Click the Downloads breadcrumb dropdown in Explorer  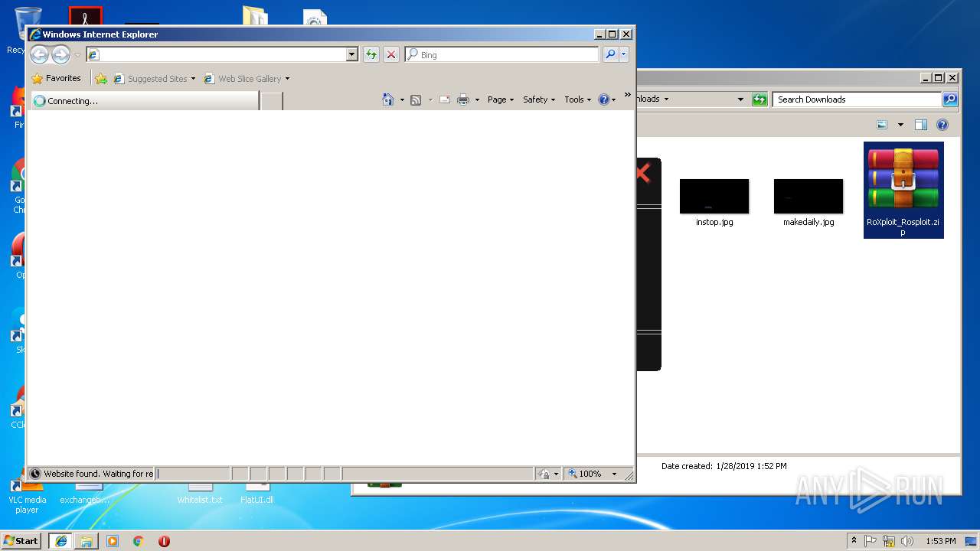click(x=666, y=99)
